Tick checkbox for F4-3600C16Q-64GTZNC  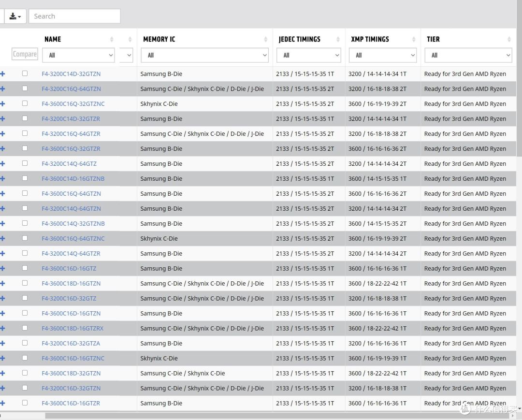click(x=25, y=238)
